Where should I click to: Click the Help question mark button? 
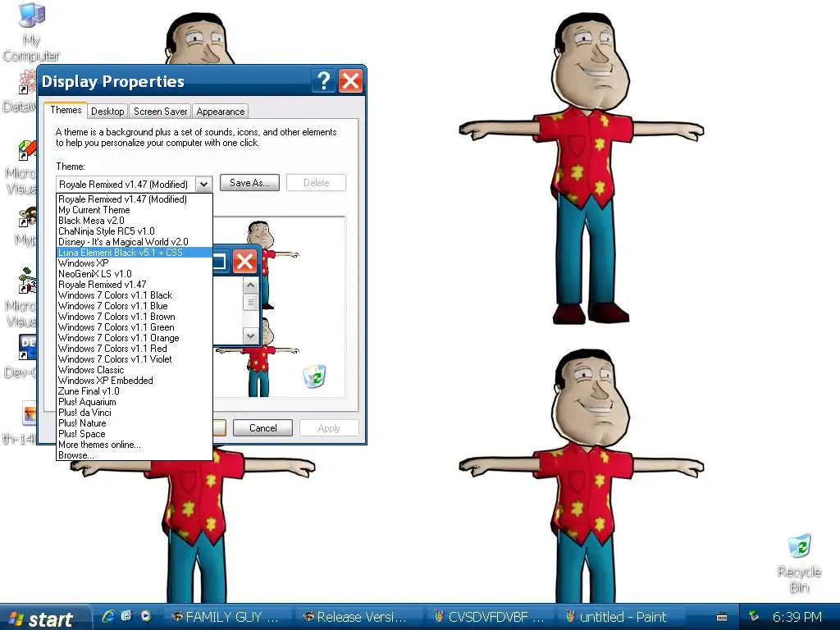click(x=323, y=81)
